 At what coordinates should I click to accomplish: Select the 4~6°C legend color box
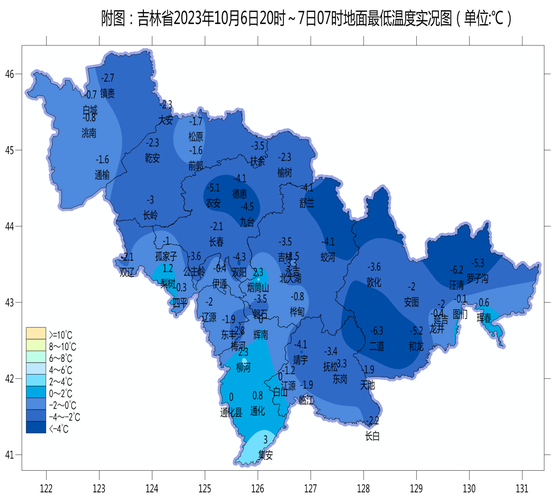[x=36, y=368]
